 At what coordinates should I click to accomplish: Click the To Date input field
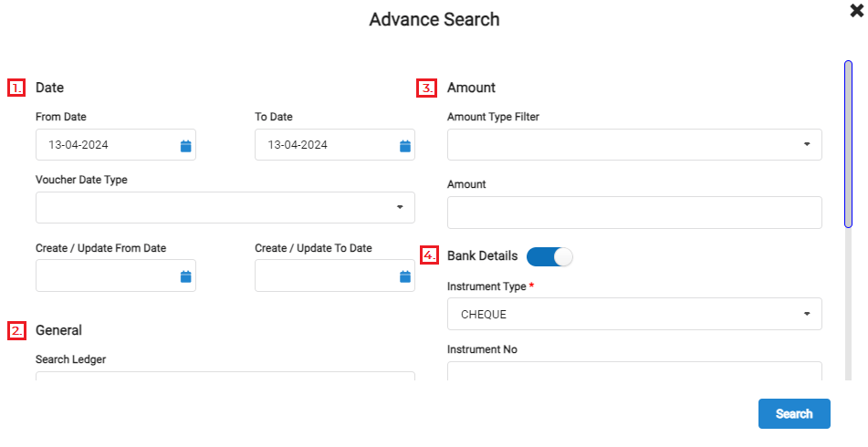335,145
